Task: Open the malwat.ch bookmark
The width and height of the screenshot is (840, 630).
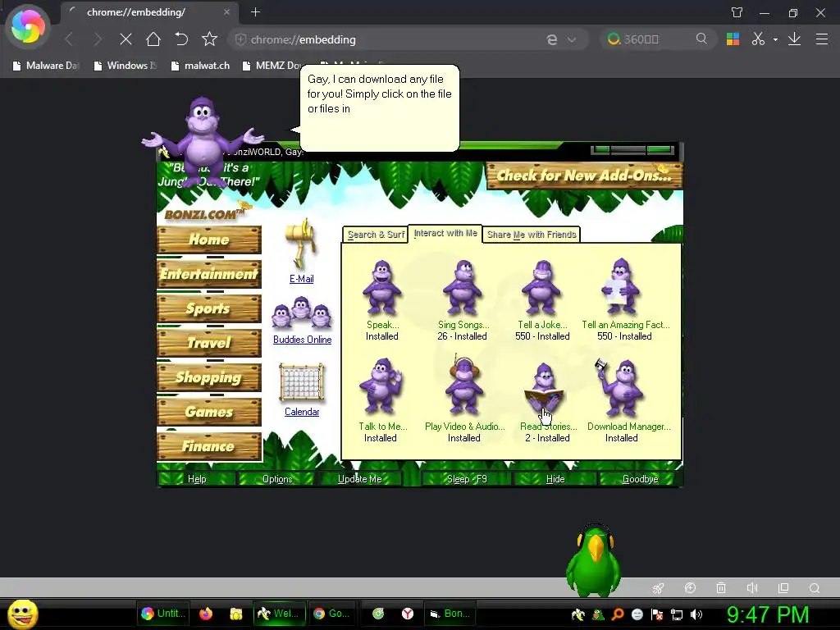Action: pos(200,66)
